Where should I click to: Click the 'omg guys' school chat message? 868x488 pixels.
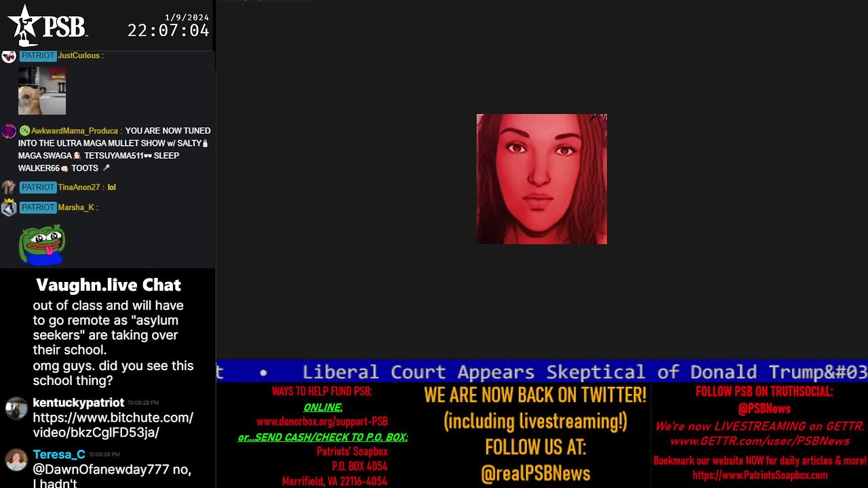(113, 373)
